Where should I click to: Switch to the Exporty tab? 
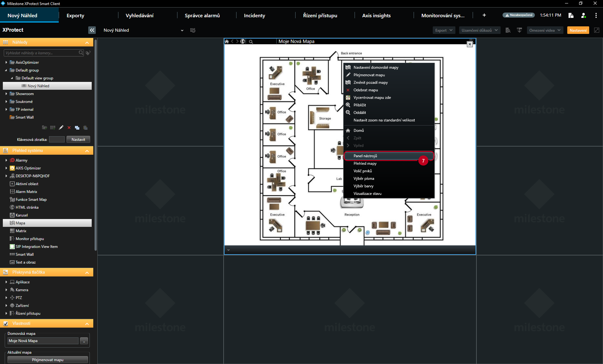pyautogui.click(x=75, y=15)
